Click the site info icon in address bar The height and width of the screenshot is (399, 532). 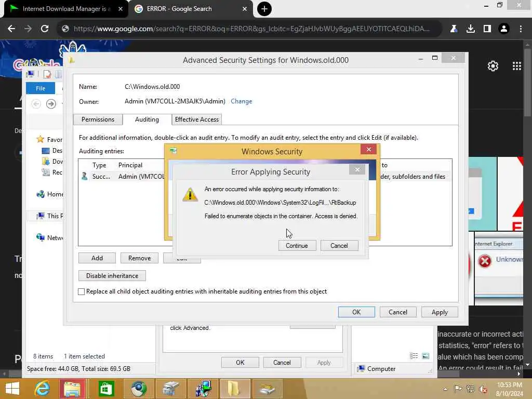65,29
